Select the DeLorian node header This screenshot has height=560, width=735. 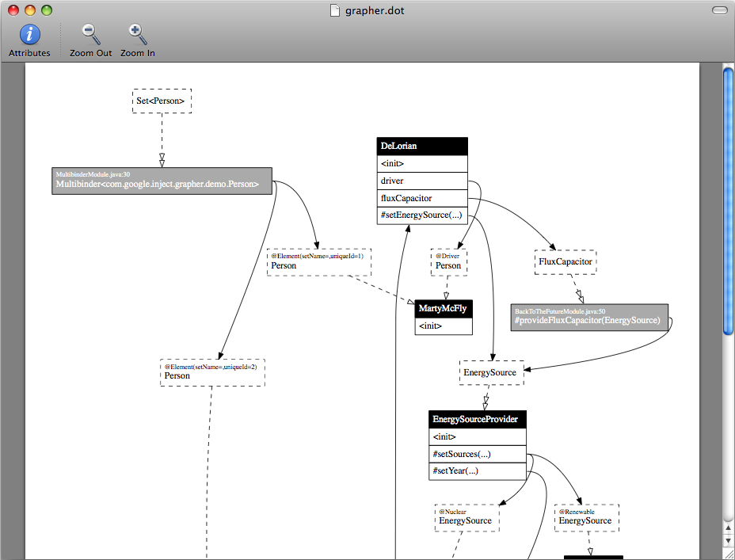(422, 147)
